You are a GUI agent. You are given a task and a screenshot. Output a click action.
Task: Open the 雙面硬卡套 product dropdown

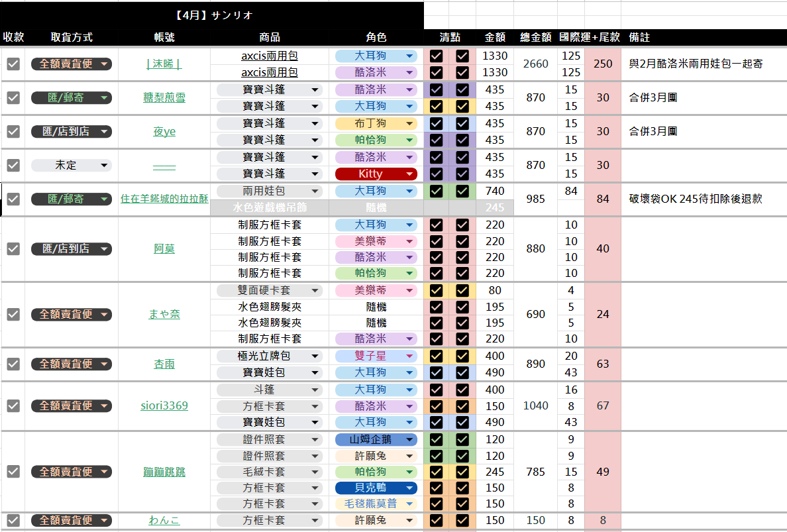click(x=270, y=290)
